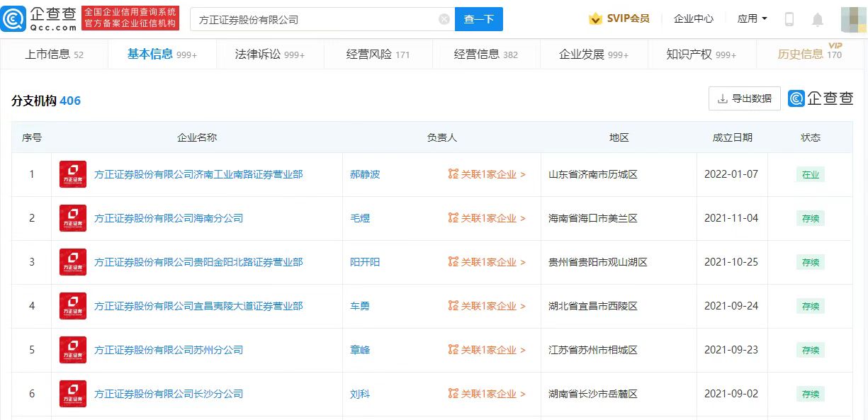Screen dimensions: 868x420
Task: Select the date 2021-09-24
Action: tap(731, 306)
